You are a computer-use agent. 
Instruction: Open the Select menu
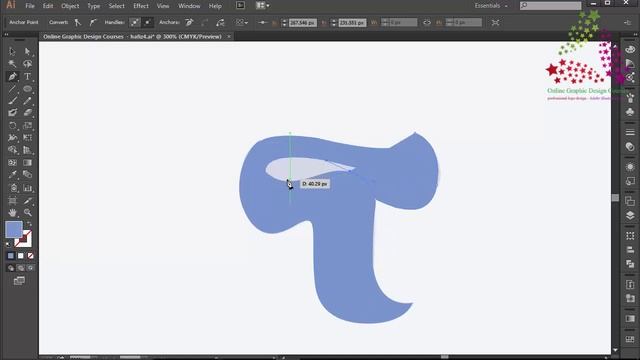point(116,6)
